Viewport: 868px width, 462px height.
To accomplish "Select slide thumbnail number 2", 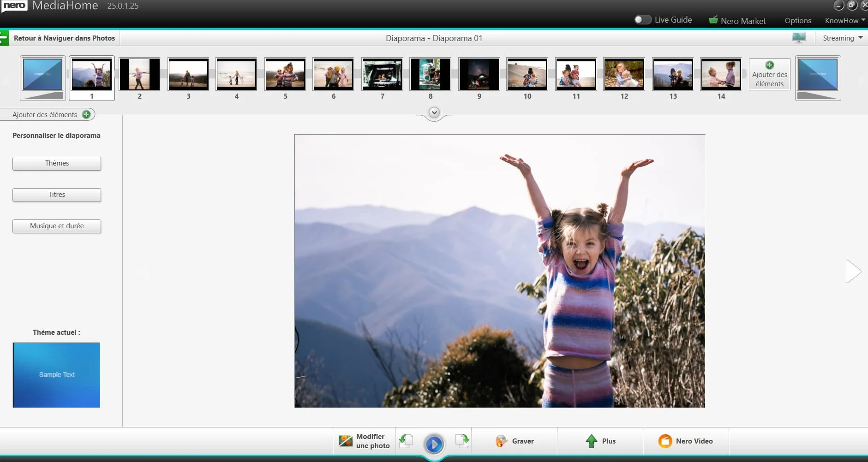I will 140,74.
